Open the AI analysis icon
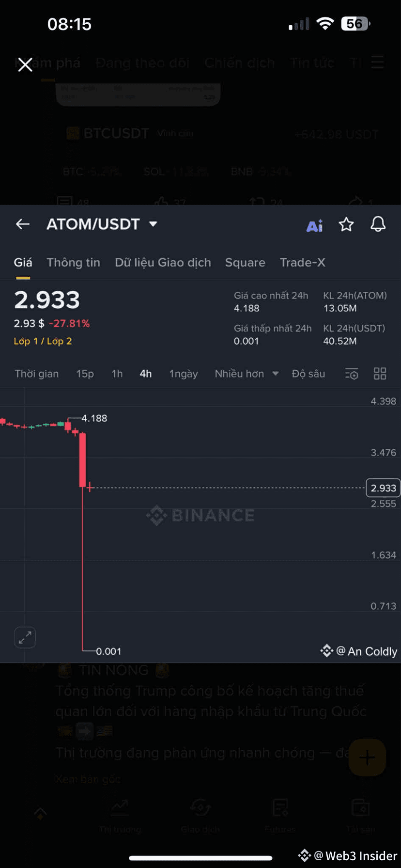Screen dimensions: 401x868 [314, 225]
